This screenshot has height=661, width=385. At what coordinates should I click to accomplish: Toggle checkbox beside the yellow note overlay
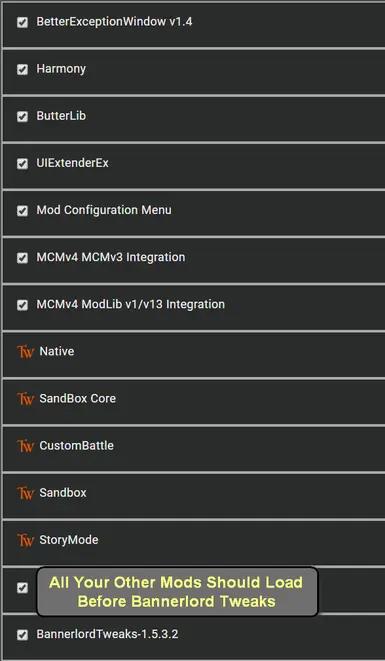(x=22, y=588)
